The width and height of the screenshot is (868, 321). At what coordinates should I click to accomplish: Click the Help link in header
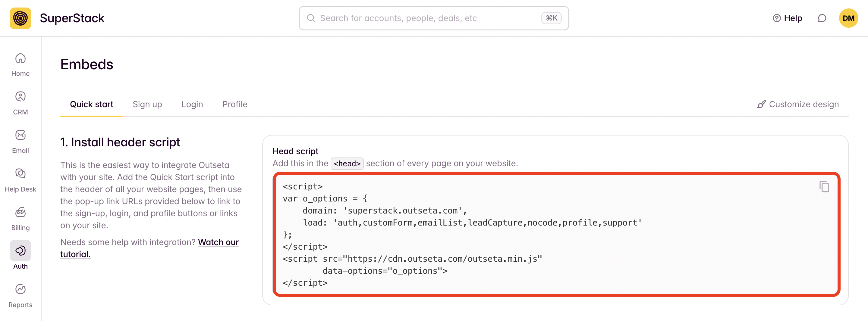787,18
